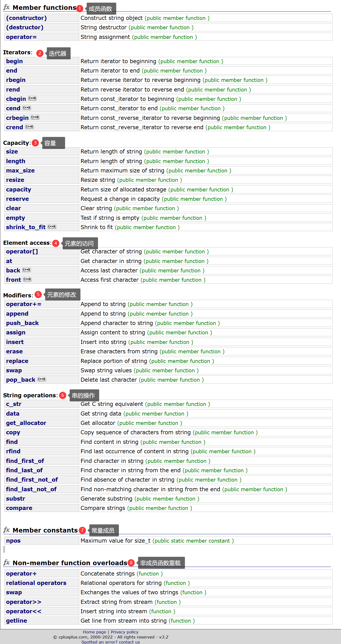Go to the Home page footer link
341x644 pixels.
(95, 632)
